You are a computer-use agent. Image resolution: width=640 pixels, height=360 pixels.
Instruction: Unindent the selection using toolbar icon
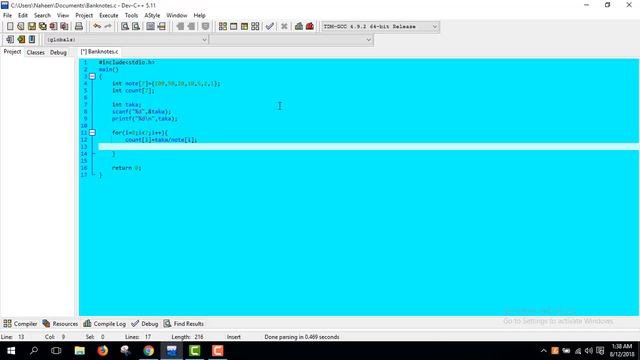click(x=191, y=27)
